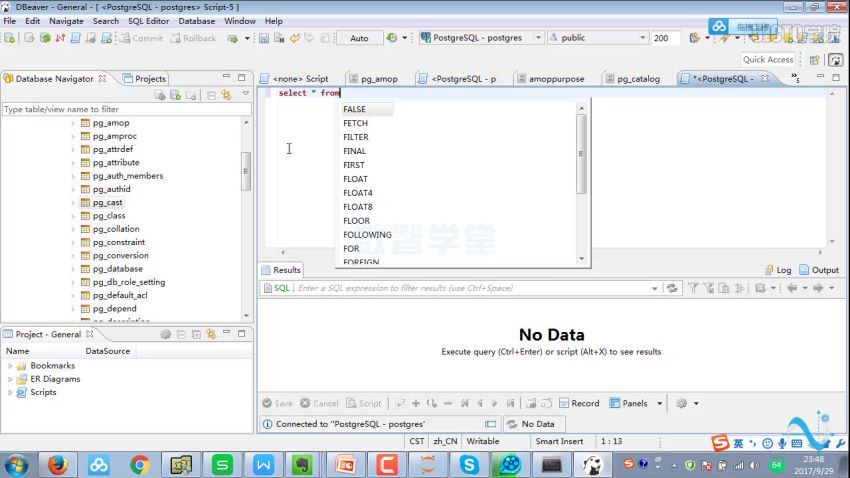Open the SQL Editor menu
This screenshot has width=850, height=478.
click(x=149, y=21)
